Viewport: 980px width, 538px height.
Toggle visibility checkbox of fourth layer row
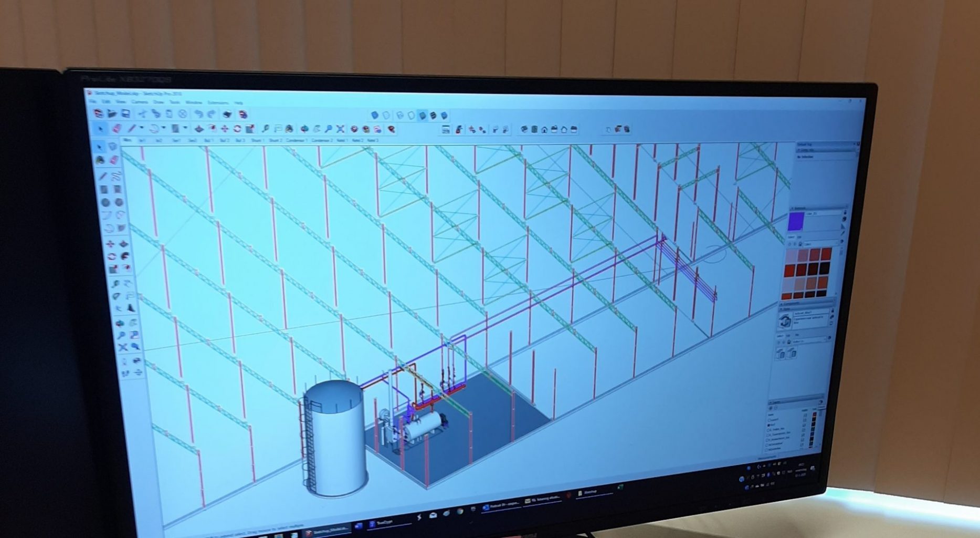point(804,429)
